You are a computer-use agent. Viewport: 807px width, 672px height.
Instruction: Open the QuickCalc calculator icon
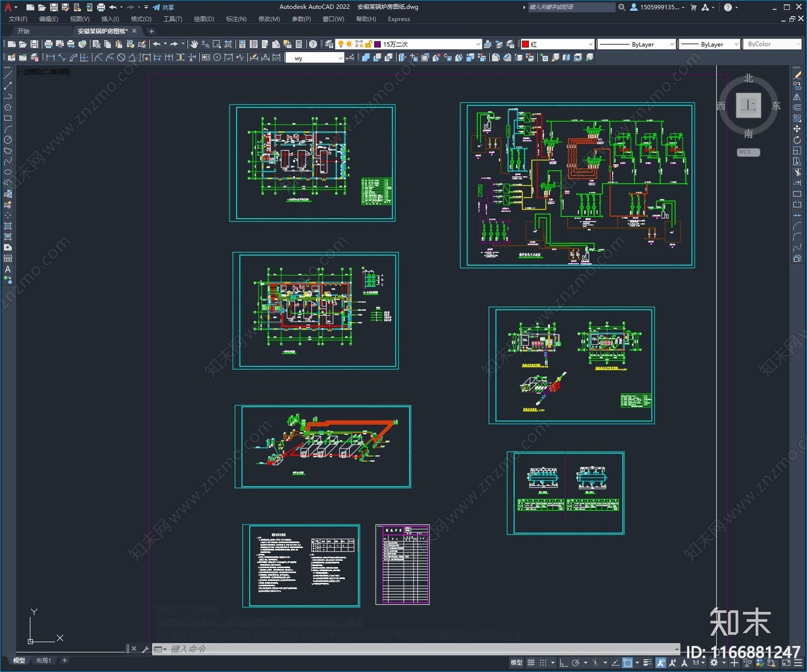click(299, 44)
